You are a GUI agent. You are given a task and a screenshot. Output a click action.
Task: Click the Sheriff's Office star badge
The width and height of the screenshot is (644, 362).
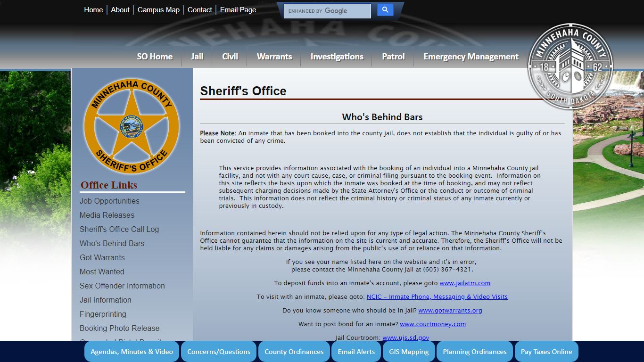pos(132,126)
